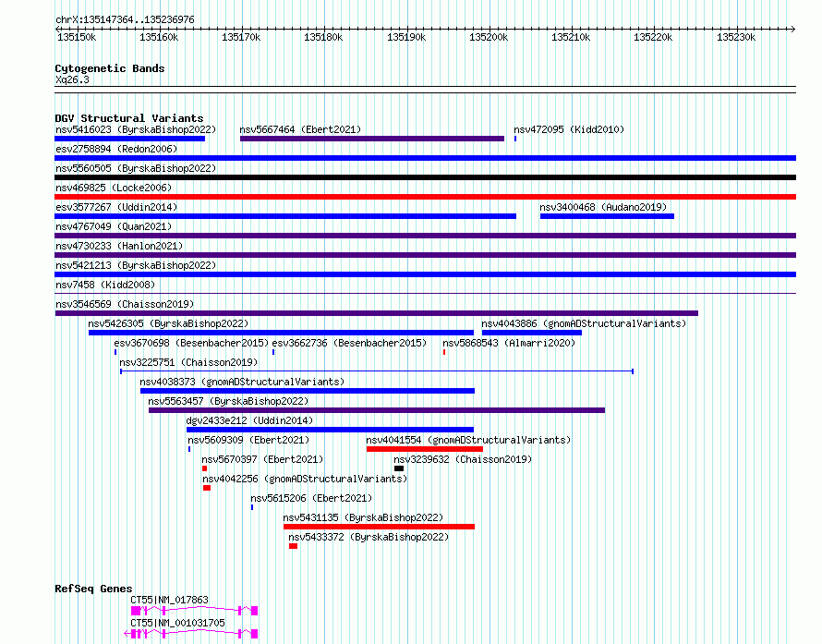Click the nsv3225751 (Chaisson2019) thin line
Image resolution: width=822 pixels, height=644 pixels.
point(377,371)
